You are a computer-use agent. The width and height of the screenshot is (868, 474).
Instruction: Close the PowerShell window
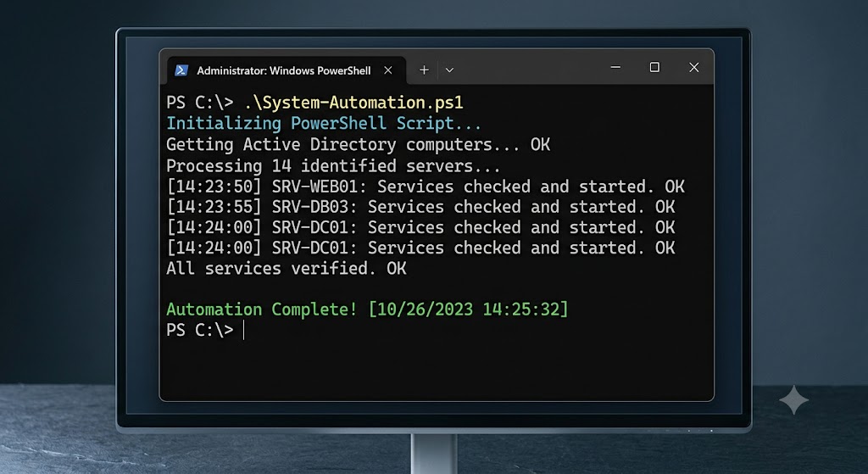693,68
